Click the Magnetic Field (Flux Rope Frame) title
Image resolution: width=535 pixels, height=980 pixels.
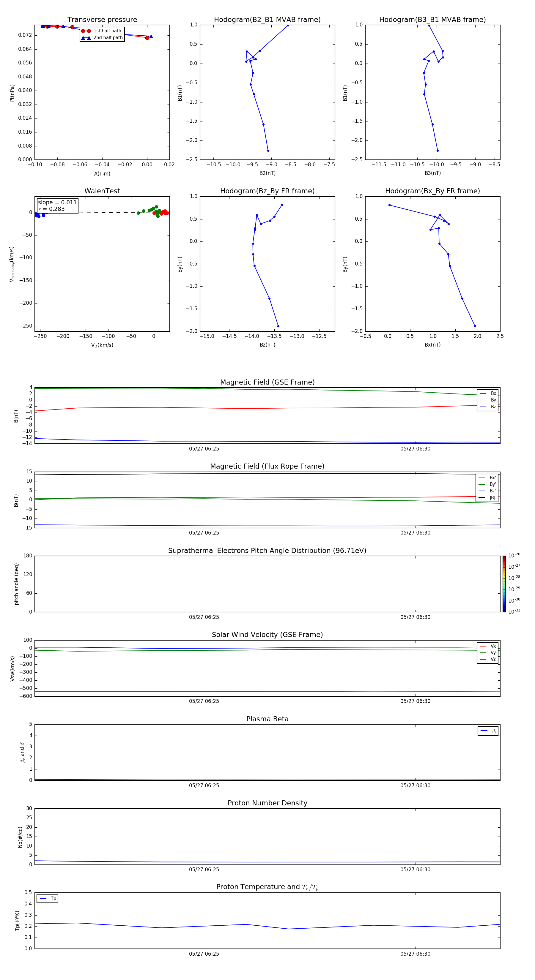[267, 467]
